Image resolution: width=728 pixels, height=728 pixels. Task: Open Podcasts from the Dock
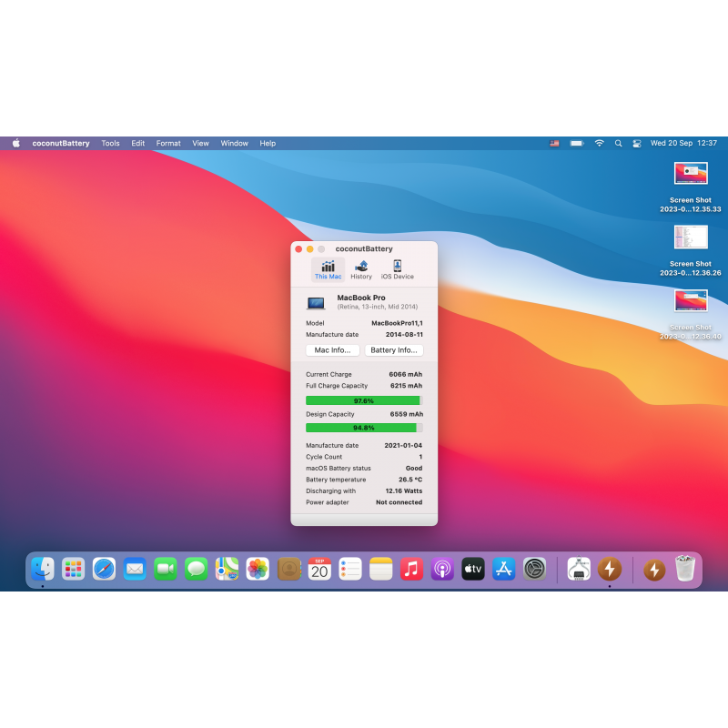coord(442,570)
